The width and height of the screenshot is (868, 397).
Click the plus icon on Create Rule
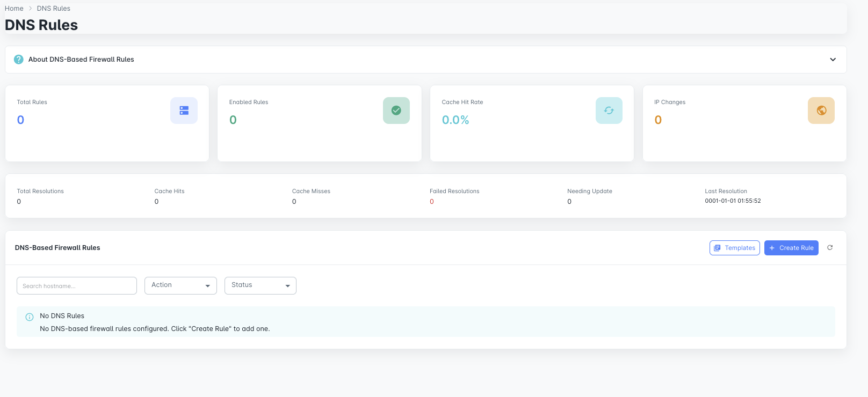coord(772,248)
